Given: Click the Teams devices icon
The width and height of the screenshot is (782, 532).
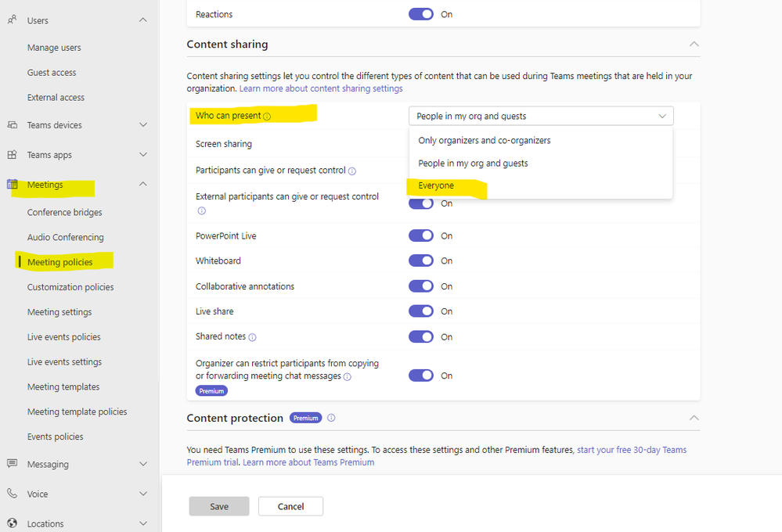Looking at the screenshot, I should 12,125.
